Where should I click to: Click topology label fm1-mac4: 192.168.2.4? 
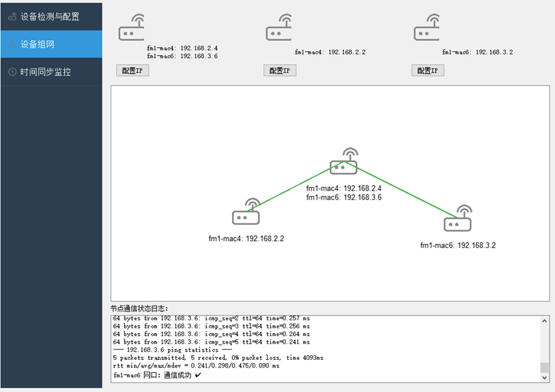[343, 188]
